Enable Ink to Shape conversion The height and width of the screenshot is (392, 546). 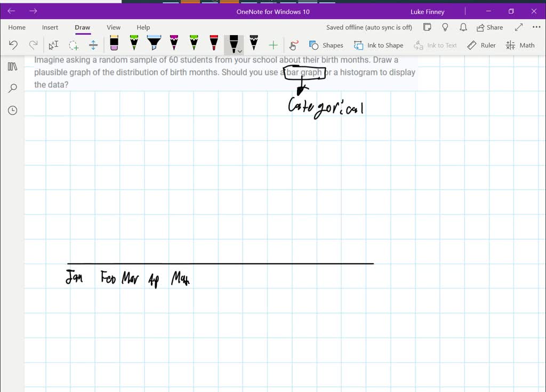pyautogui.click(x=379, y=45)
